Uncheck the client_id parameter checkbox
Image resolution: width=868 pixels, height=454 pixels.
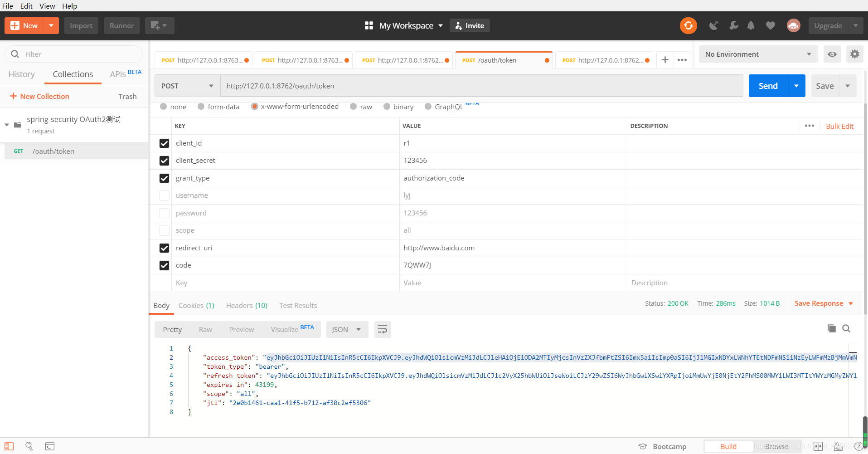164,143
